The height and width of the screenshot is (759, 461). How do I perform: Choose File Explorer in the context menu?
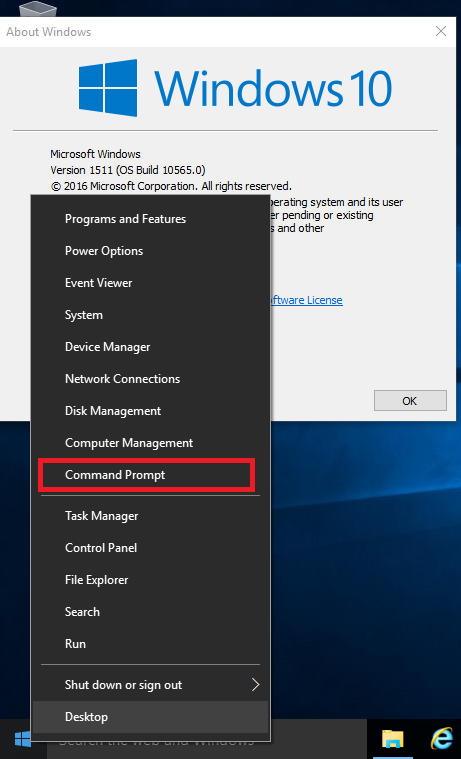(x=150, y=580)
